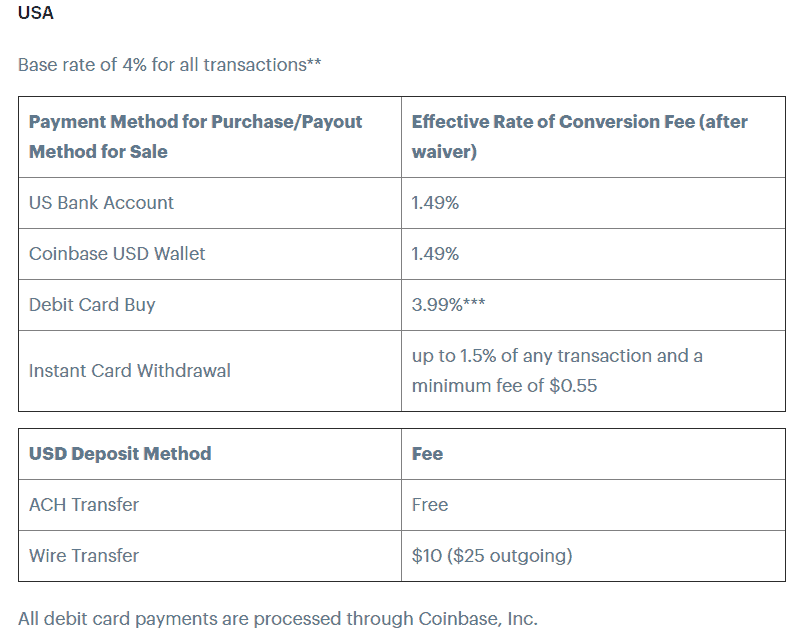Click the 'up to 1.5% of any transaction' text

[557, 356]
